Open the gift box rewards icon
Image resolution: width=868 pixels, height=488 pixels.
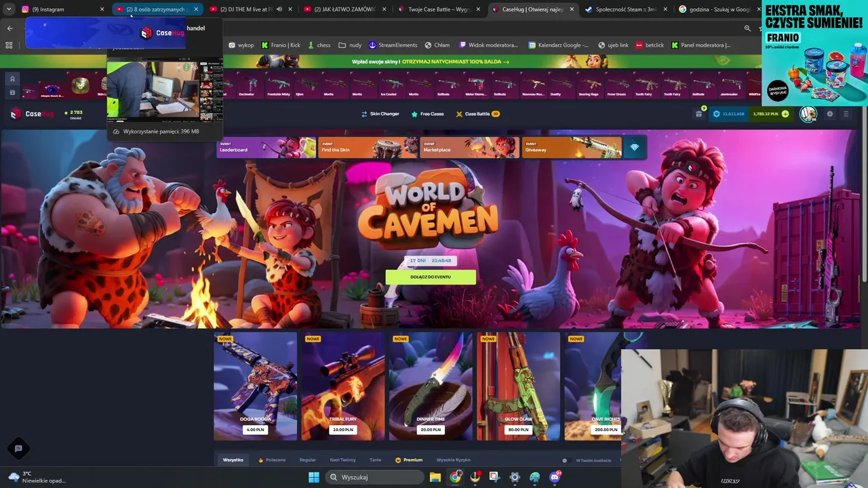click(x=699, y=114)
